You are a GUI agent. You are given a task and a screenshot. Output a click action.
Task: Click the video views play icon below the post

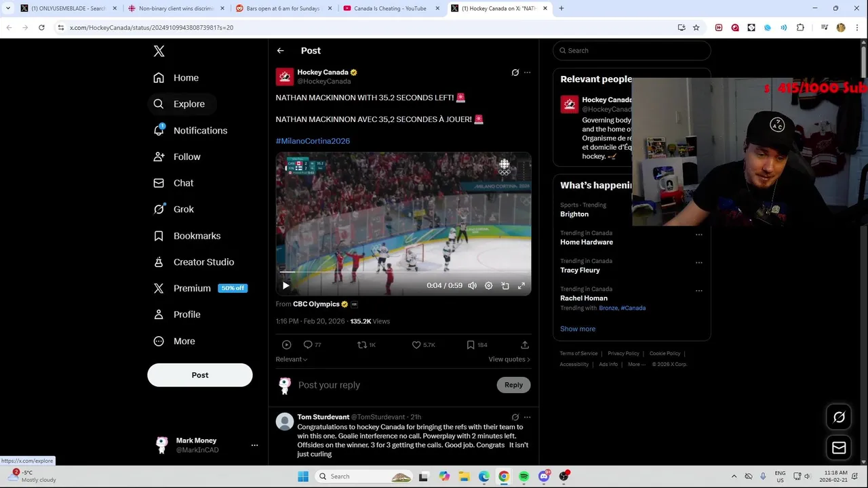287,345
